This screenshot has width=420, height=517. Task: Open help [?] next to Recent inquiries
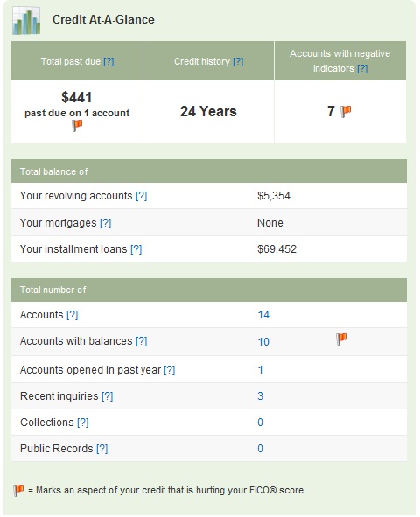pos(108,396)
